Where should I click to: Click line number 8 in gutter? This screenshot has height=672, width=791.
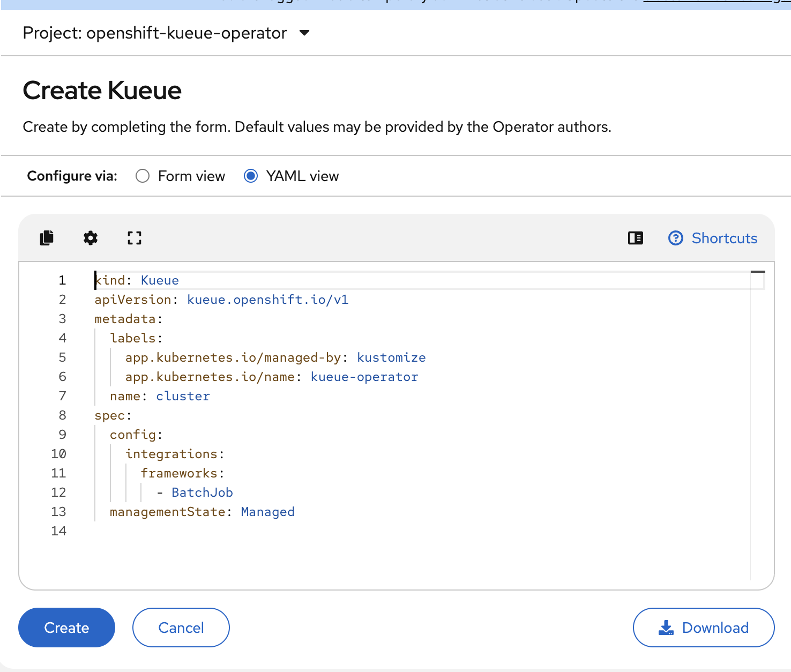coord(63,416)
